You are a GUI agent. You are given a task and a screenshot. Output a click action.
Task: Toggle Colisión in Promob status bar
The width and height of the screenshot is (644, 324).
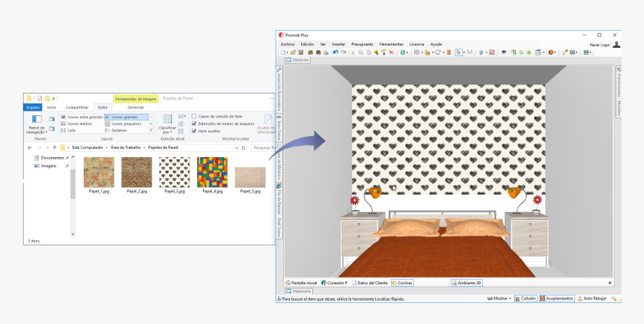click(x=525, y=299)
